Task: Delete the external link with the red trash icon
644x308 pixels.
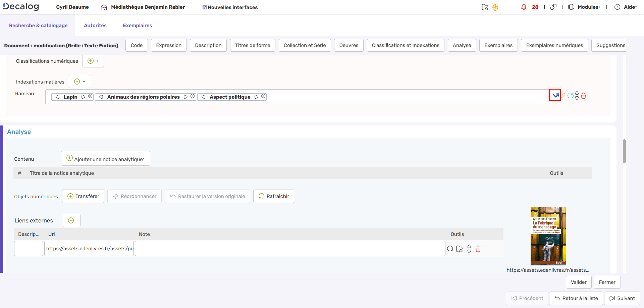Action: pyautogui.click(x=478, y=249)
